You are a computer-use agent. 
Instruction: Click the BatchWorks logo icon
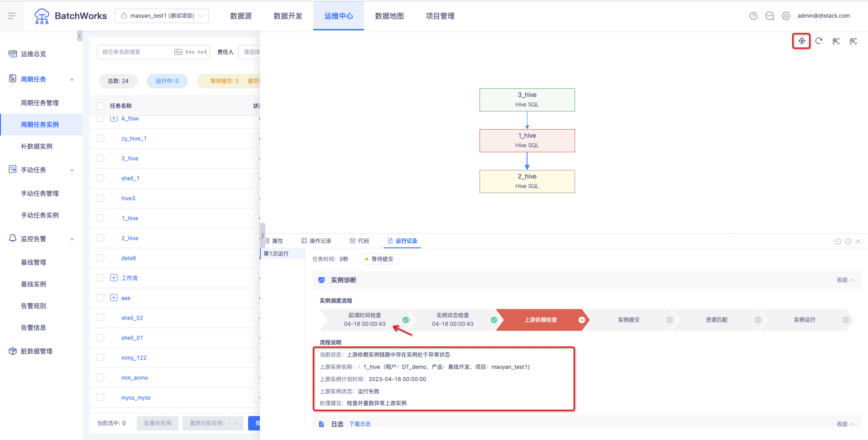42,16
